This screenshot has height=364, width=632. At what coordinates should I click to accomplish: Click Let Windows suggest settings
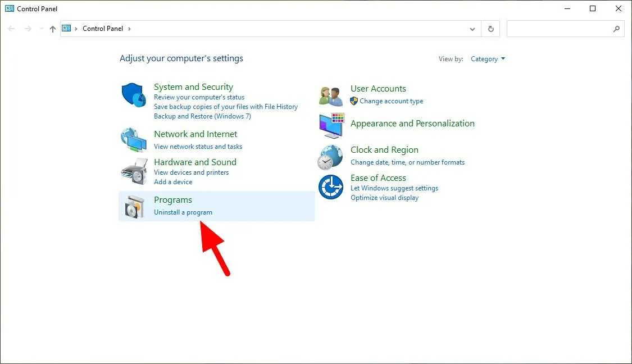coord(394,188)
